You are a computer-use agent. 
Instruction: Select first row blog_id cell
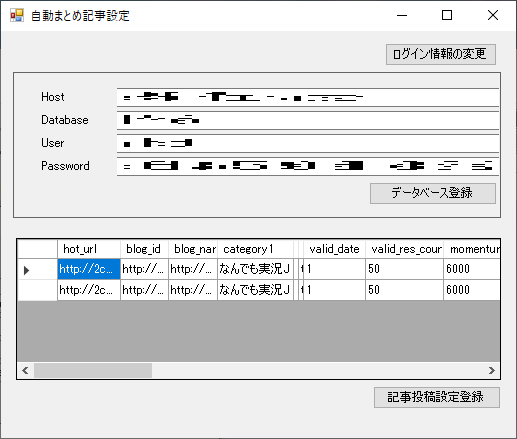(144, 269)
